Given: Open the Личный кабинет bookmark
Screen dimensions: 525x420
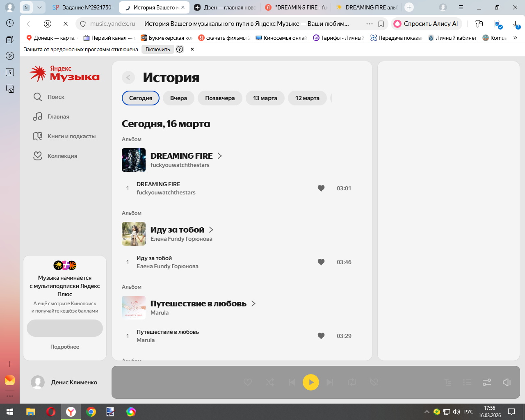Looking at the screenshot, I should pos(452,38).
